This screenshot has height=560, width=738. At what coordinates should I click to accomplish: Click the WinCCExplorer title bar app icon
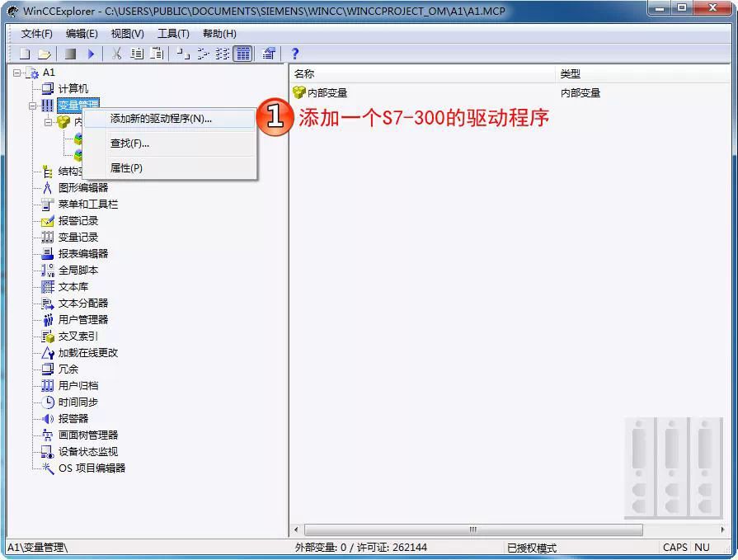(13, 11)
